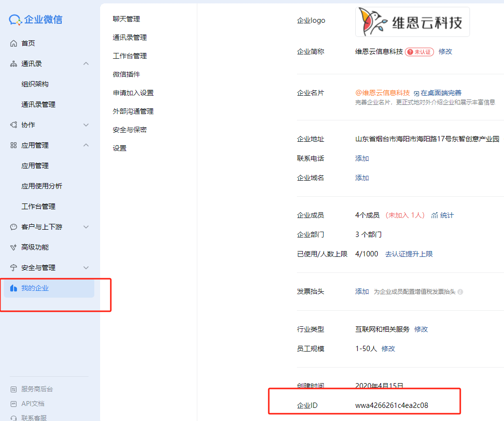Click 去认证提升上限 link
Screen dimensions: 504x421
[x=409, y=254]
